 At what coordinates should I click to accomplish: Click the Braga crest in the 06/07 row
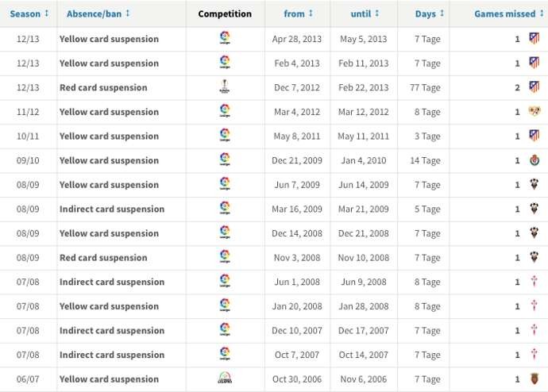[534, 379]
